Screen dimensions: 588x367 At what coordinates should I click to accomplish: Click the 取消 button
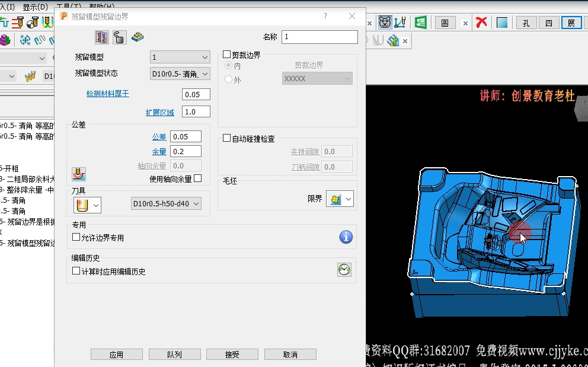(x=290, y=355)
